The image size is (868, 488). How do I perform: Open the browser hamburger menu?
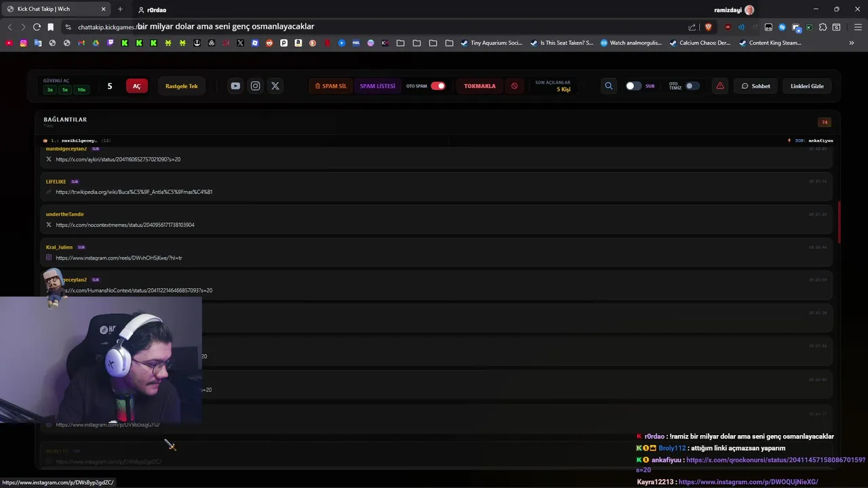tap(858, 27)
